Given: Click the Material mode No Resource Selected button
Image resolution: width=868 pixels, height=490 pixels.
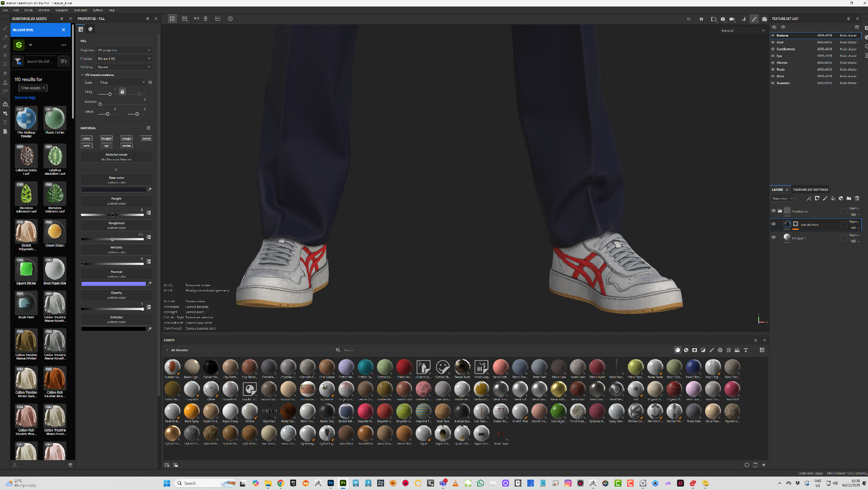Looking at the screenshot, I should coord(116,157).
